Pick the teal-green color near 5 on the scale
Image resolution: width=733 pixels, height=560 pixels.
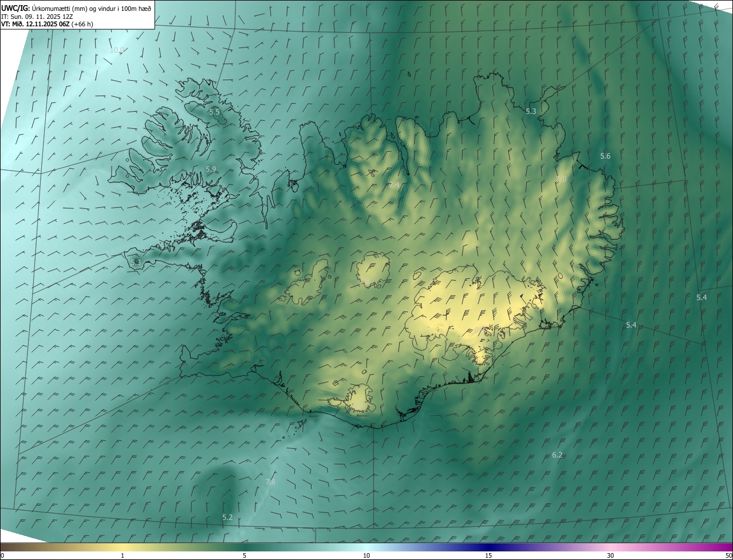[245, 547]
